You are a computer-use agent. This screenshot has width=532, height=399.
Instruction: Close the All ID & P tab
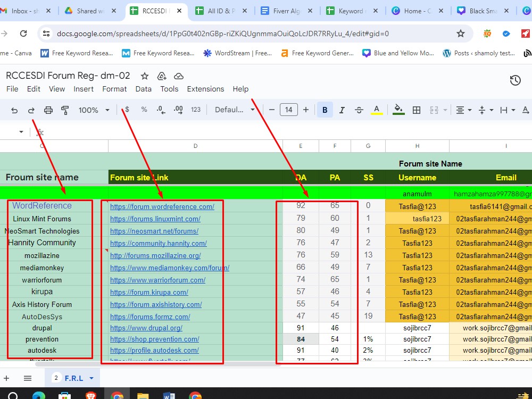[x=244, y=11]
